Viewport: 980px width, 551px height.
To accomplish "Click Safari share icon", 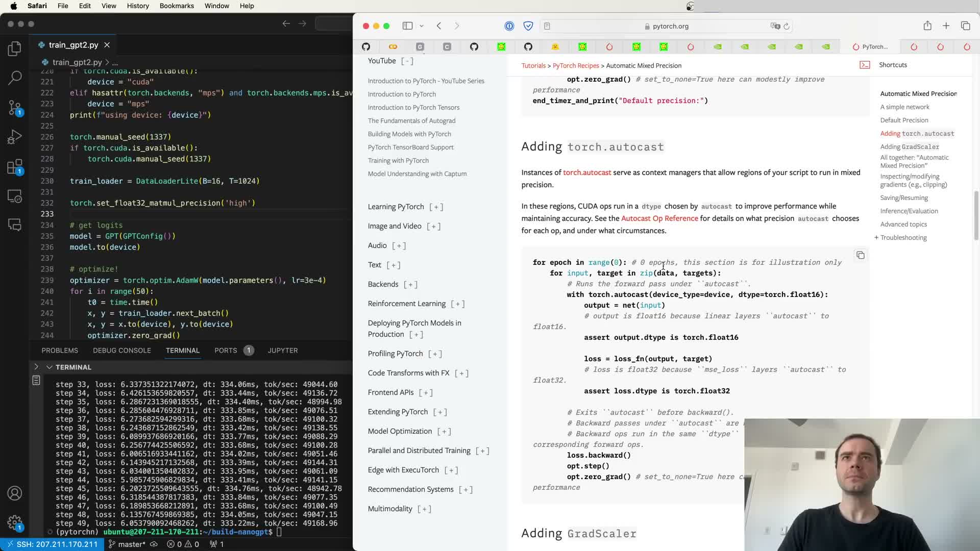I will (x=927, y=26).
